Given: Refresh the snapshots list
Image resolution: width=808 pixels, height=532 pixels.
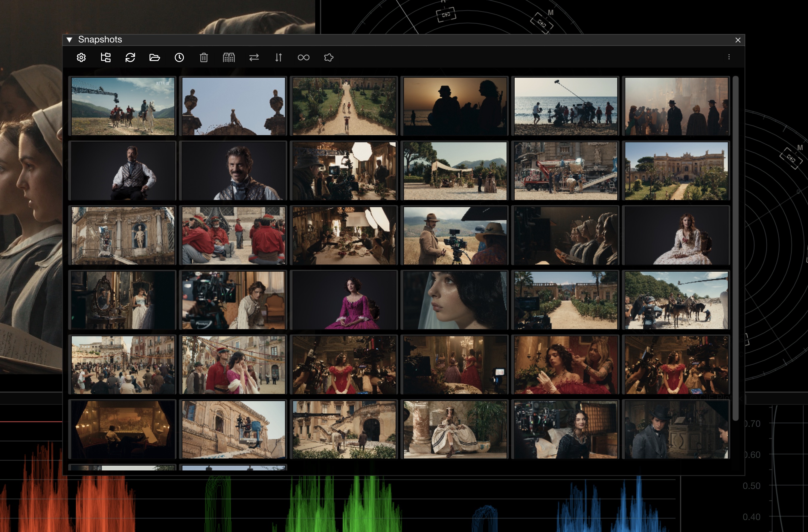Looking at the screenshot, I should [130, 58].
